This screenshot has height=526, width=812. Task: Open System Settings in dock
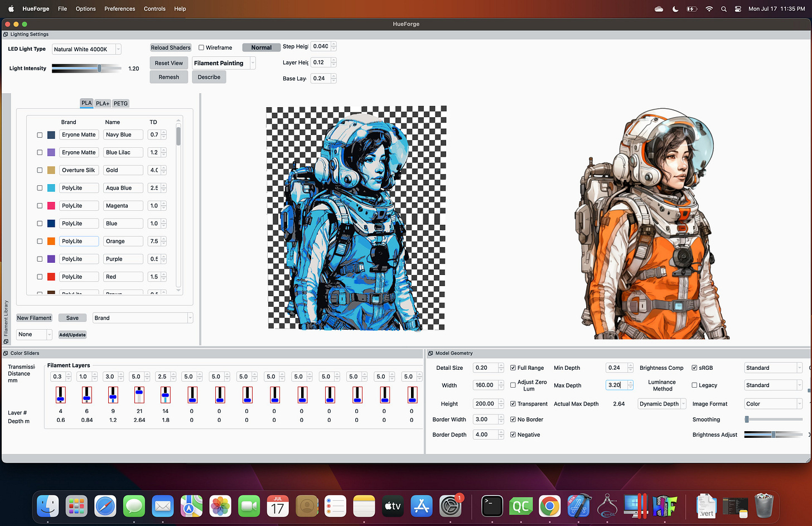451,506
